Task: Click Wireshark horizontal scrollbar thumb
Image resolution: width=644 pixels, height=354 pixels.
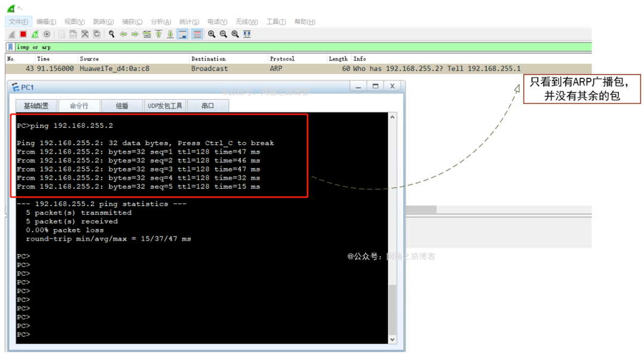Action: (x=421, y=210)
